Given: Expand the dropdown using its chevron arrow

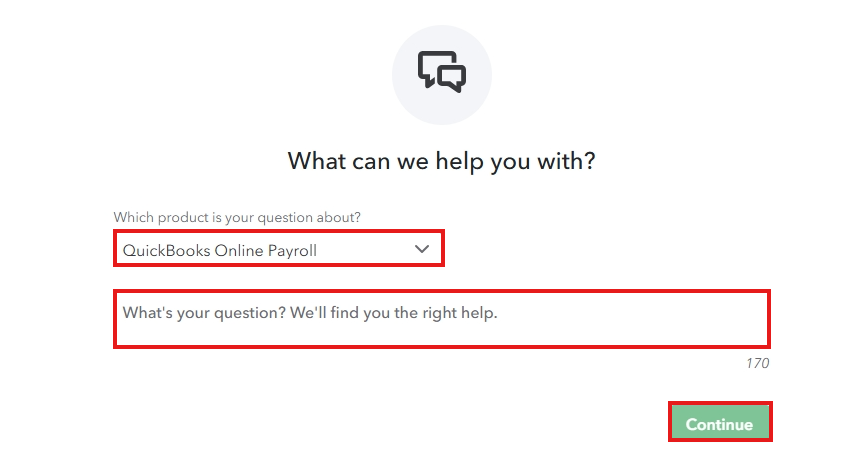Looking at the screenshot, I should [422, 249].
